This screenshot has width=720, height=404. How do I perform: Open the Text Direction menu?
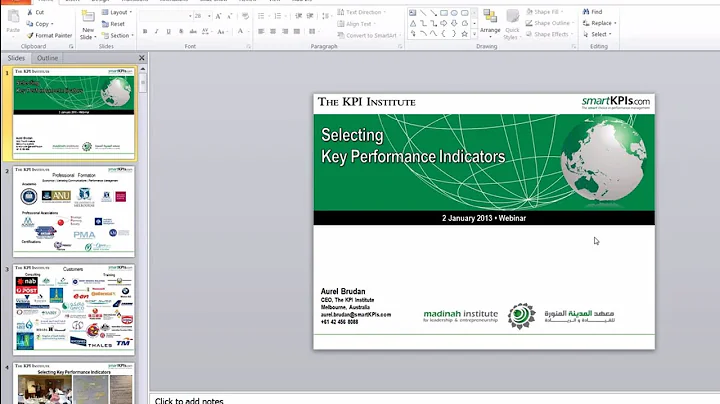pos(361,12)
